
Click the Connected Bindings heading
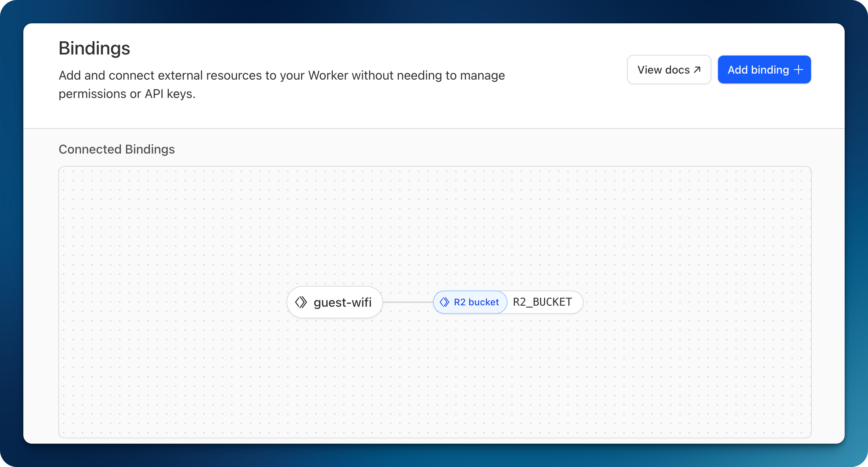[x=117, y=149]
